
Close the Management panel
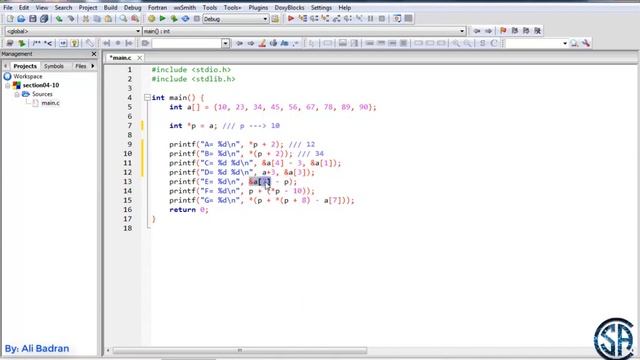(x=94, y=54)
